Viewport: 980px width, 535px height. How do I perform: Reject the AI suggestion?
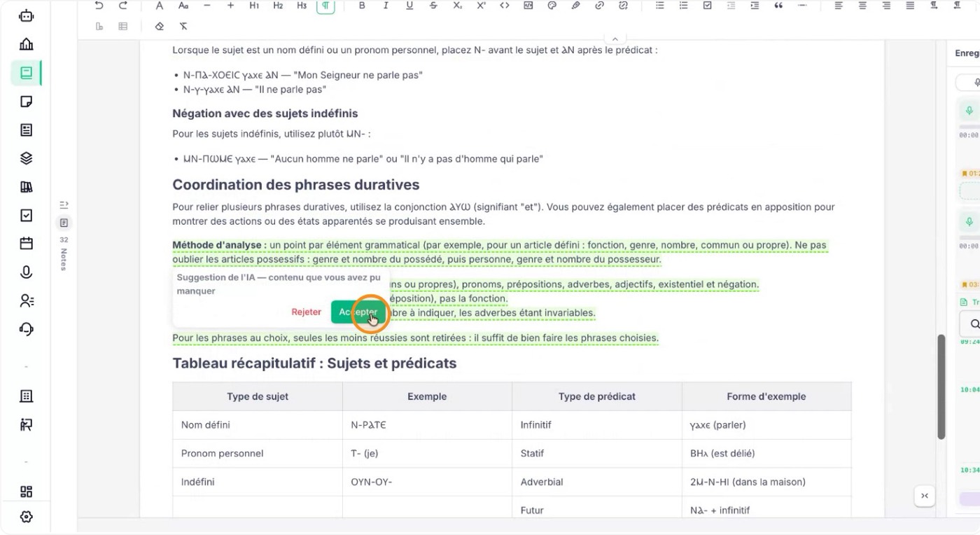click(307, 312)
